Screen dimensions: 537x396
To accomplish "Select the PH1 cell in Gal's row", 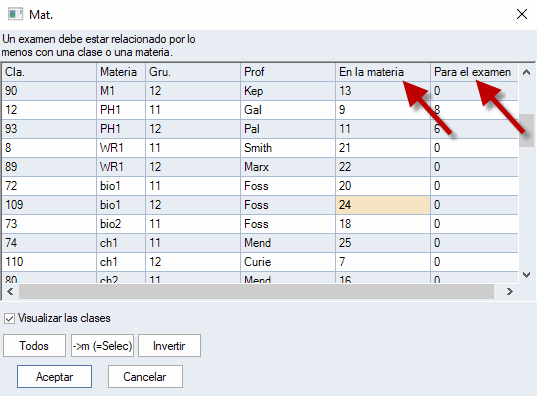I will [121, 110].
